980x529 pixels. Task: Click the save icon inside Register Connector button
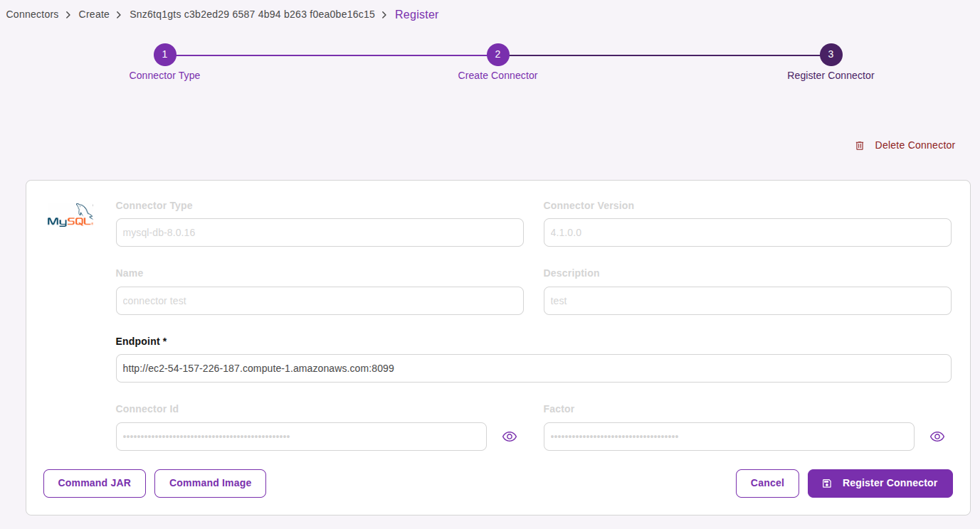pyautogui.click(x=826, y=483)
